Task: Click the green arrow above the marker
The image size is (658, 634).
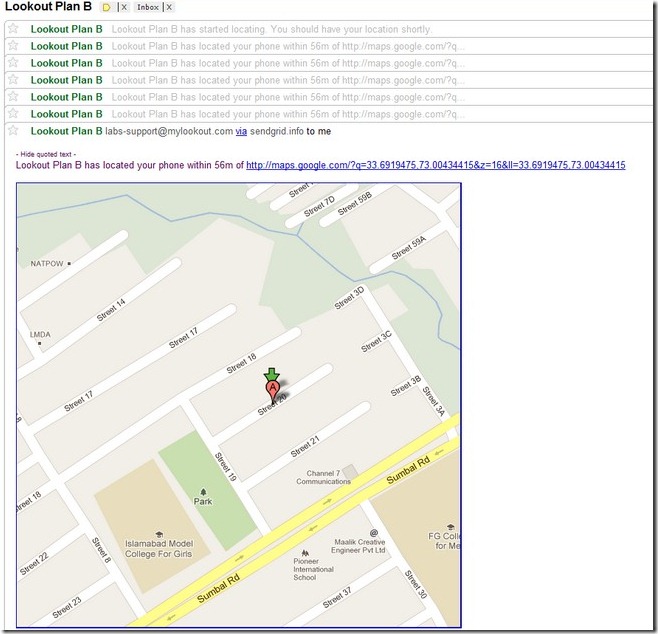Action: [x=272, y=374]
